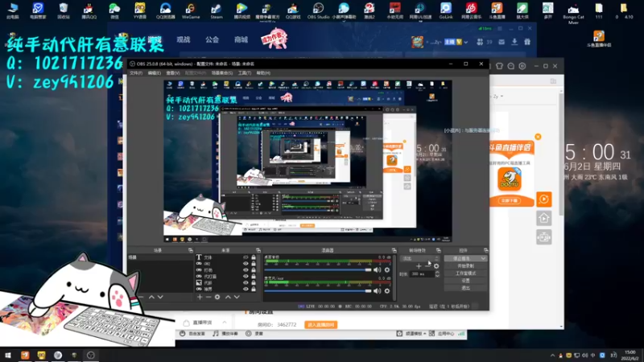Toggle visibility eye of third source row
Viewport: 644px width, 362px height.
246,270
